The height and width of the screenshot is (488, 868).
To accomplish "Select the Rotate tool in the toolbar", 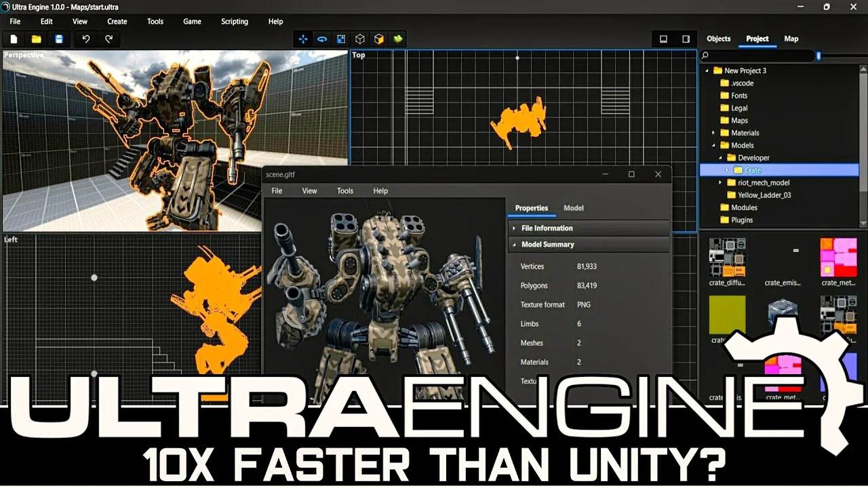I will click(x=321, y=39).
